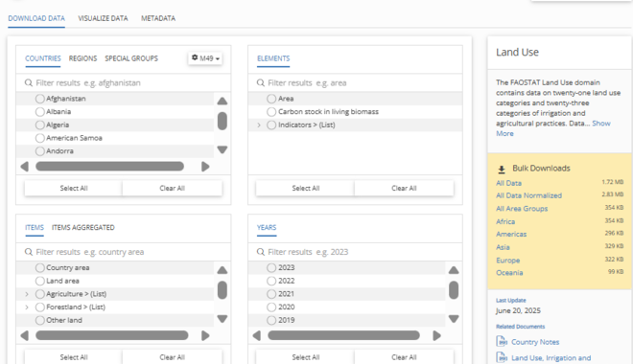Click up arrow in items list

coord(223,270)
